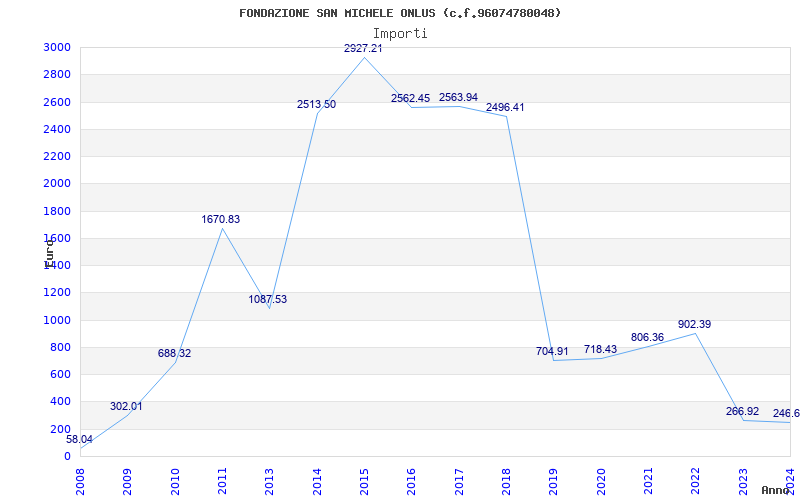Image resolution: width=800 pixels, height=500 pixels.
Task: Click the x-axis year 2010
Action: click(x=175, y=482)
